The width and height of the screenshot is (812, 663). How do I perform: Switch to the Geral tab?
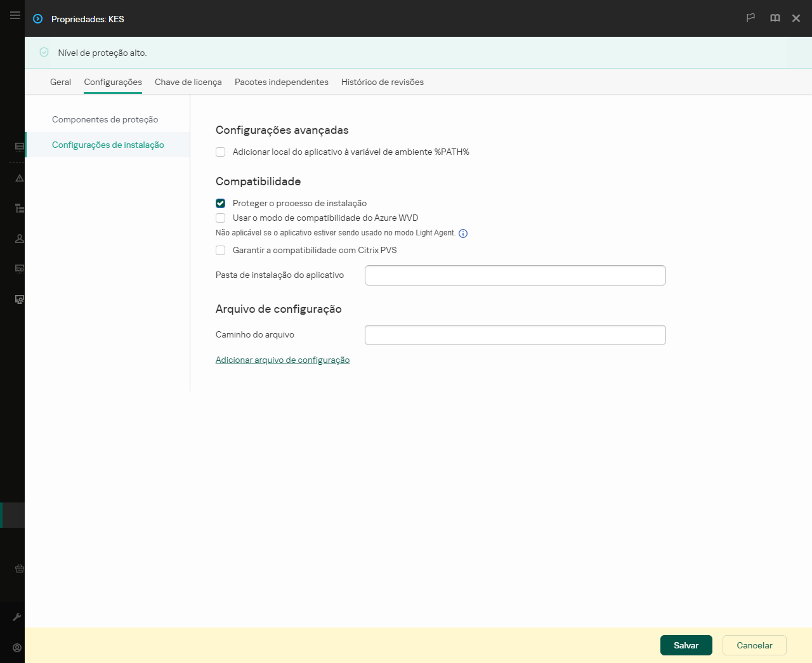click(60, 82)
